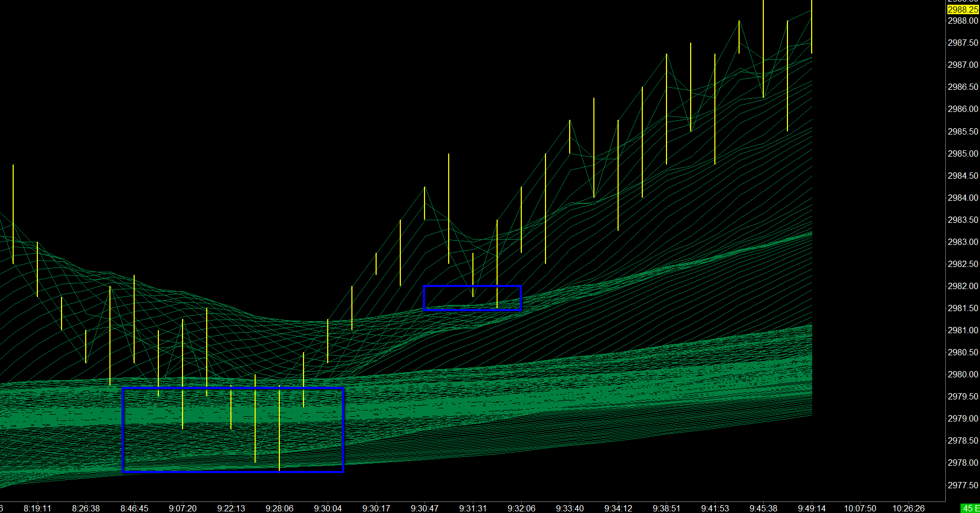Click the 2980.50 price label
The width and height of the screenshot is (980, 513).
tap(963, 352)
